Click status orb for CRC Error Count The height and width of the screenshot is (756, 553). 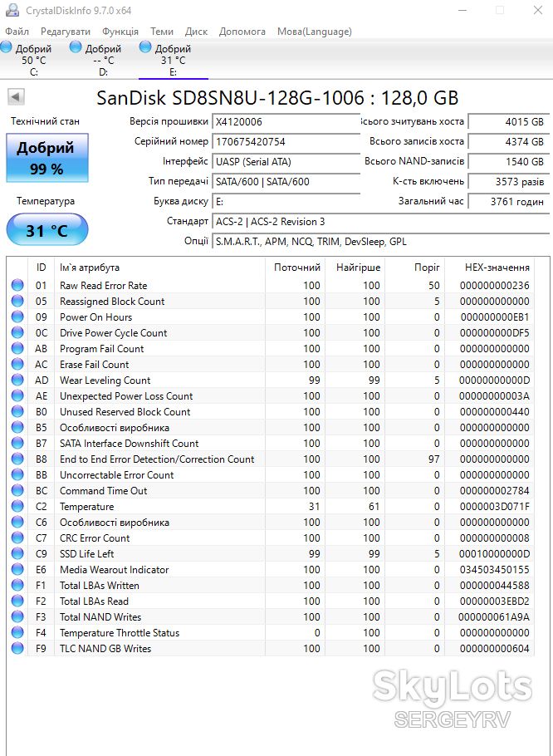17,538
